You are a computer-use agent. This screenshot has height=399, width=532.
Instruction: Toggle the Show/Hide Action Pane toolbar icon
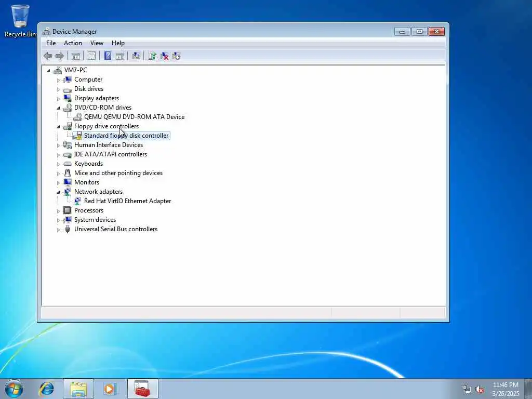pyautogui.click(x=120, y=56)
